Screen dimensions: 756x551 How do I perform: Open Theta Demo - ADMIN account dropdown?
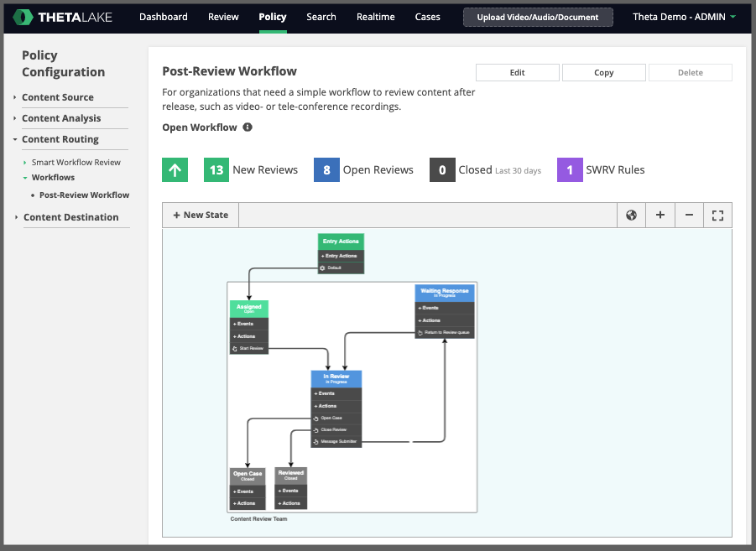click(x=684, y=17)
